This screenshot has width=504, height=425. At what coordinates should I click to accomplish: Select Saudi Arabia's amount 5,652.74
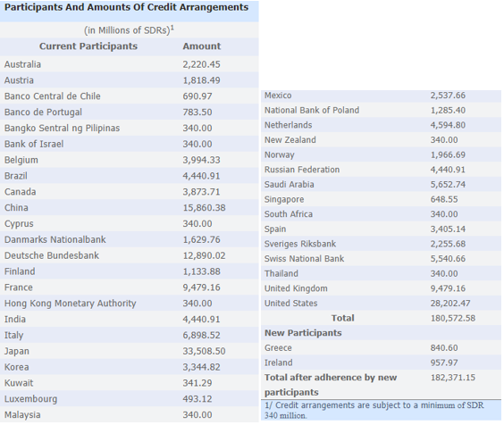tap(448, 185)
